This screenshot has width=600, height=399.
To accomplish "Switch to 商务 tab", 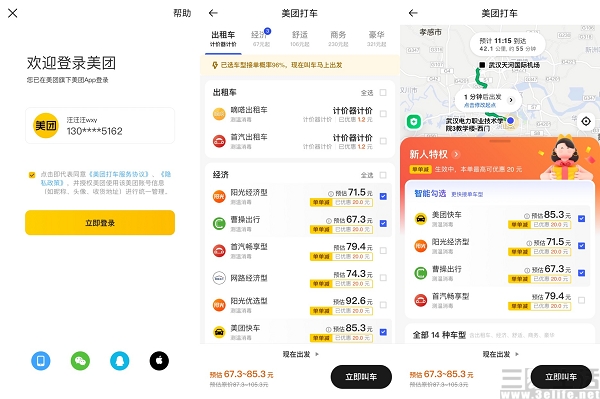I will (x=338, y=39).
